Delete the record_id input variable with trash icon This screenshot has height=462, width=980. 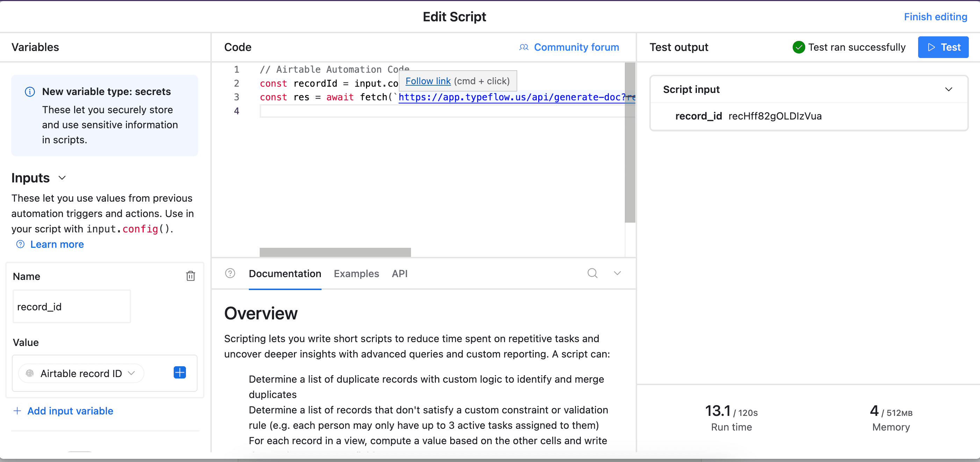tap(190, 276)
